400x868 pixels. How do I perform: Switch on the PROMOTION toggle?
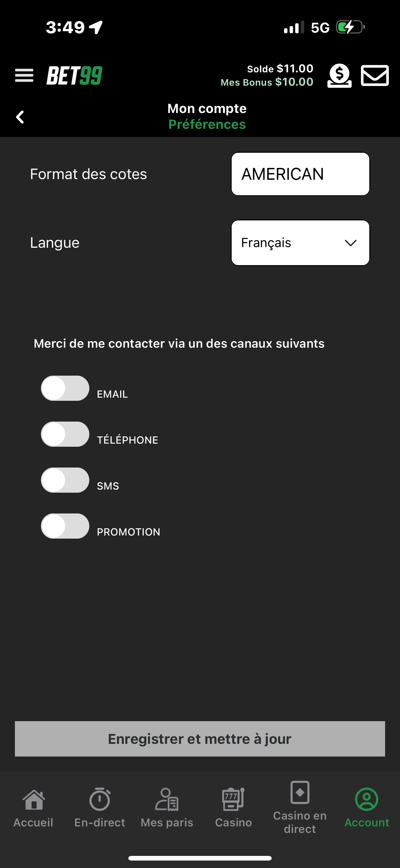click(65, 526)
